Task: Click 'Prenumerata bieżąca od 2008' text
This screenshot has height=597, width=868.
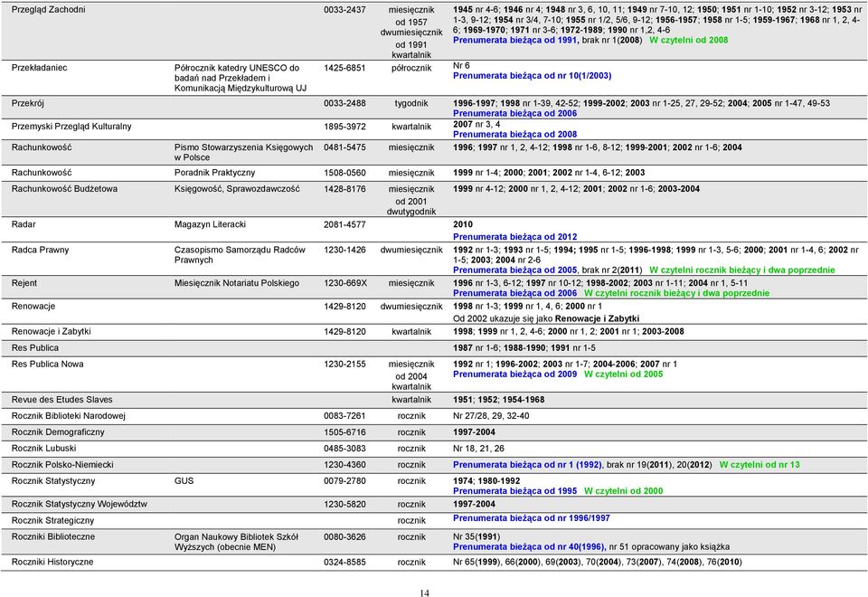Action: (x=514, y=134)
